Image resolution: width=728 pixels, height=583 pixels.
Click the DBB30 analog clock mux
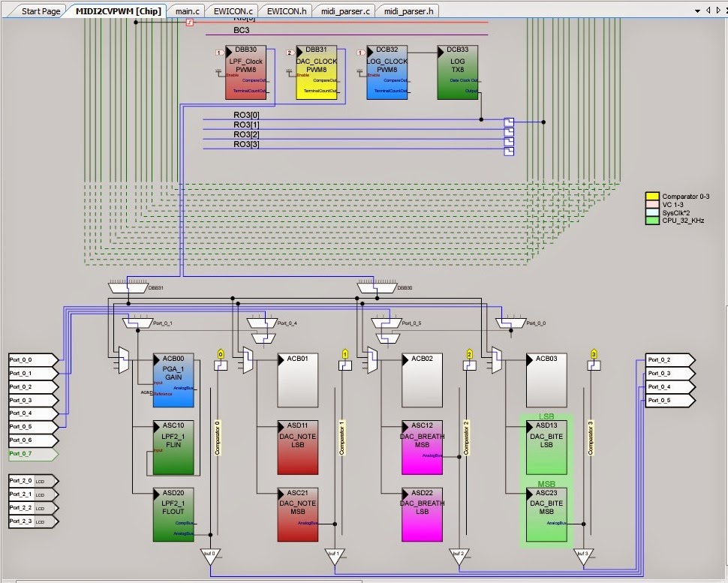pos(377,288)
